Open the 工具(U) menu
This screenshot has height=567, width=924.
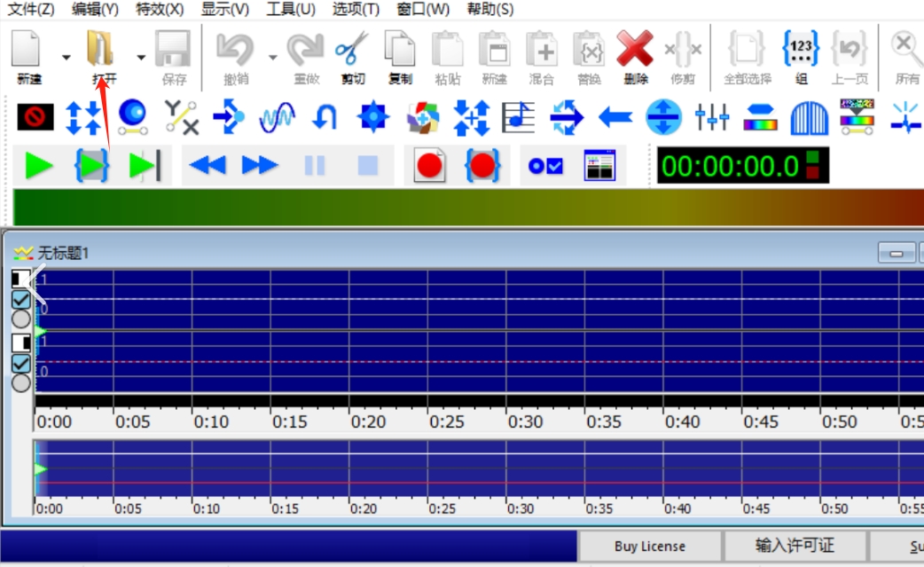coord(291,10)
